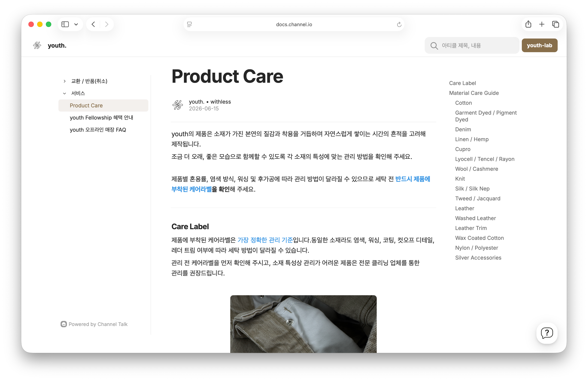Jump to Wax Coated Cotton section
This screenshot has width=588, height=381.
[x=480, y=238]
